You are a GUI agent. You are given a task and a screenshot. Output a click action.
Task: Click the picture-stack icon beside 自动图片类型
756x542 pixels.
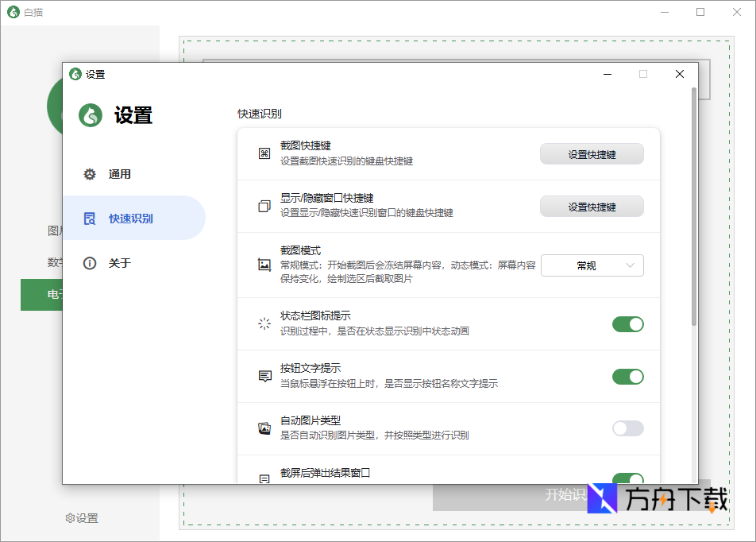(x=264, y=428)
